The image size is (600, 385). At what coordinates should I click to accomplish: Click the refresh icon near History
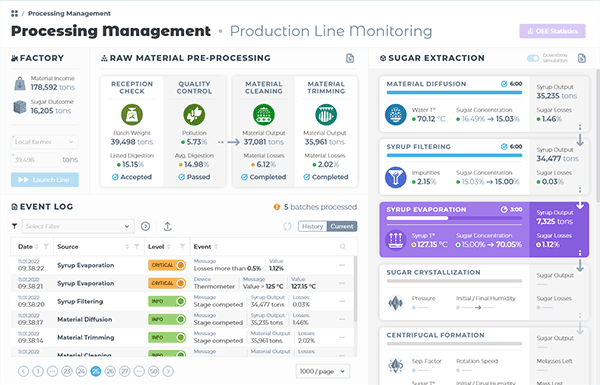pyautogui.click(x=287, y=226)
